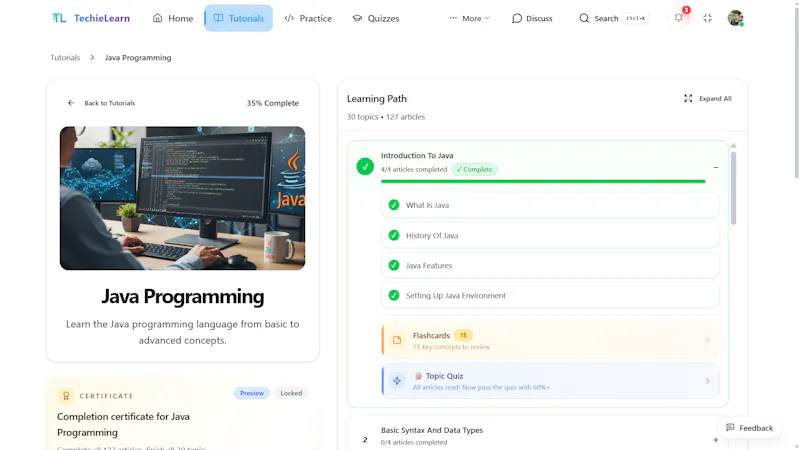Click the Discuss speech bubble icon

517,18
